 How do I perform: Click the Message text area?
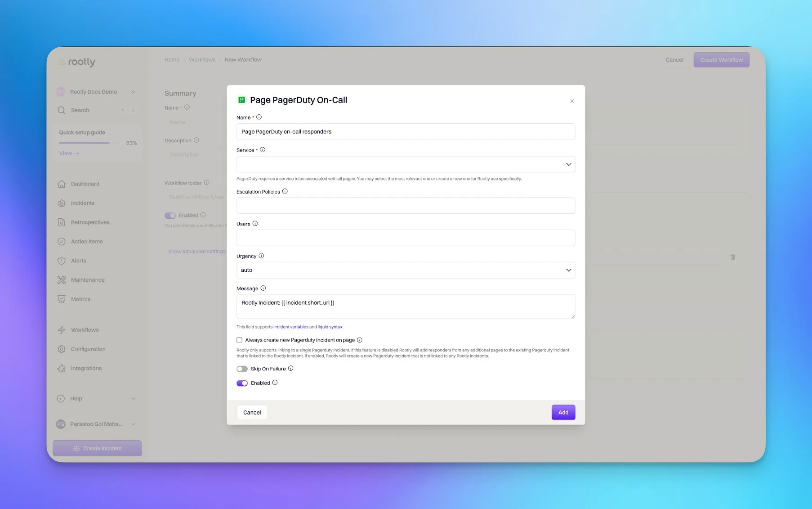tap(406, 306)
